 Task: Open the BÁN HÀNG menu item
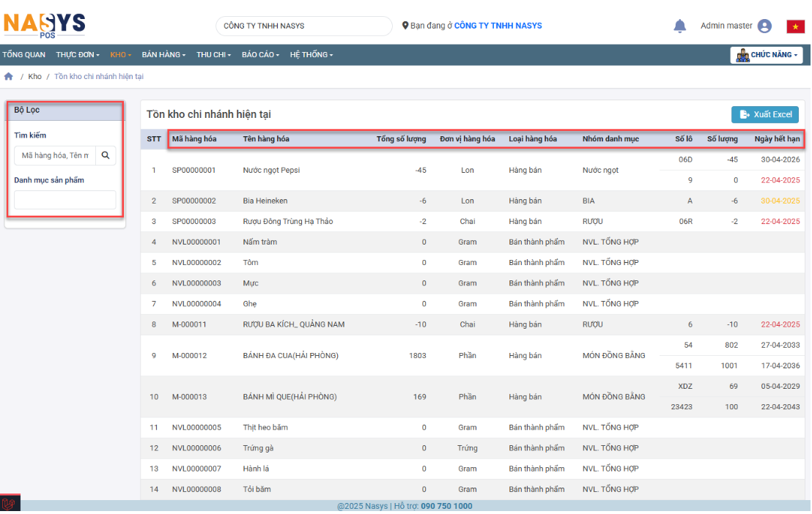click(163, 55)
